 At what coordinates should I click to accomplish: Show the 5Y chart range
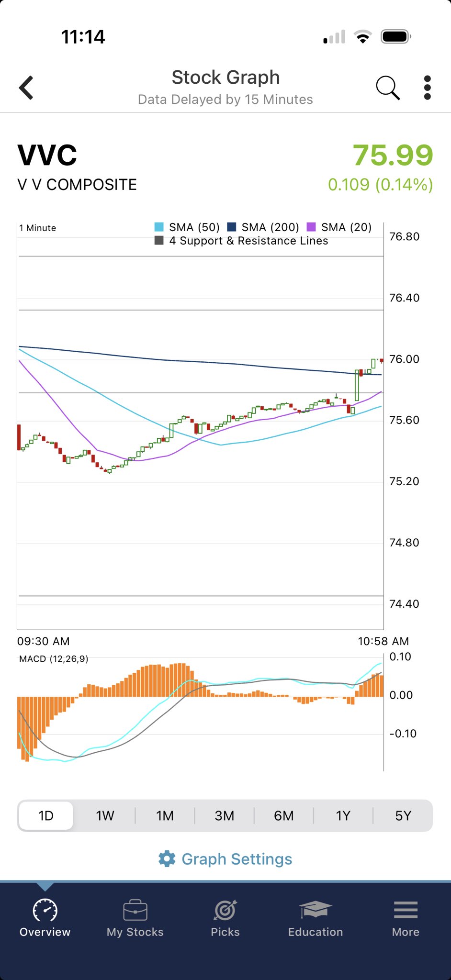pyautogui.click(x=403, y=816)
